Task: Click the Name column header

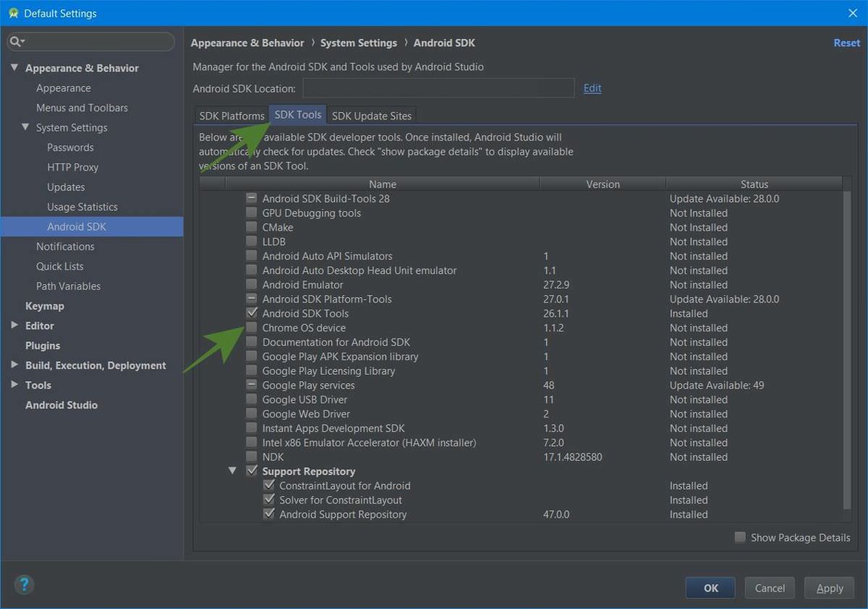Action: pyautogui.click(x=383, y=184)
